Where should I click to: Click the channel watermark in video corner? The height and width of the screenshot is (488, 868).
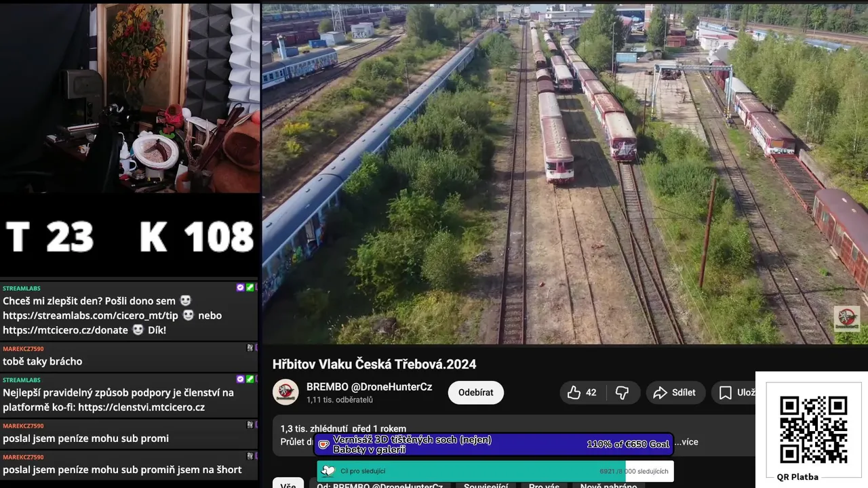point(846,318)
